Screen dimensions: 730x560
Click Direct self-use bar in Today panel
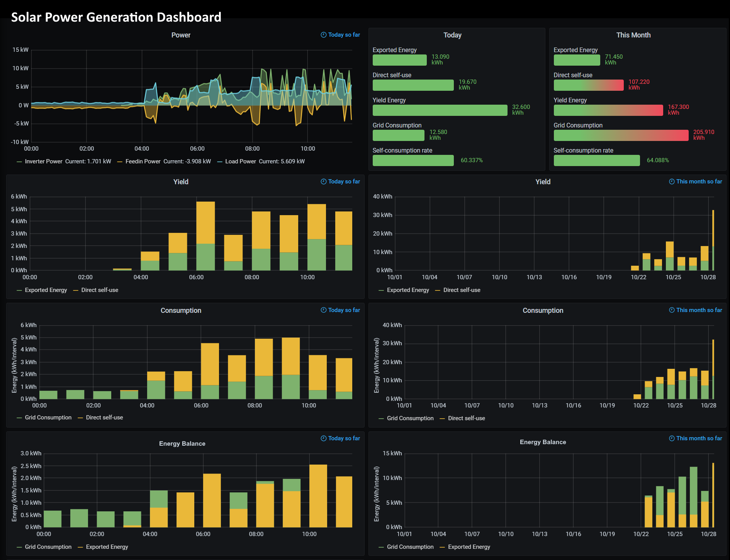[413, 85]
